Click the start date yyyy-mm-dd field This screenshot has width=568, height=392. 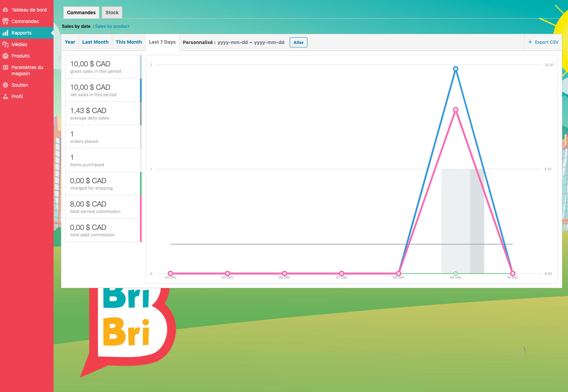coord(233,42)
